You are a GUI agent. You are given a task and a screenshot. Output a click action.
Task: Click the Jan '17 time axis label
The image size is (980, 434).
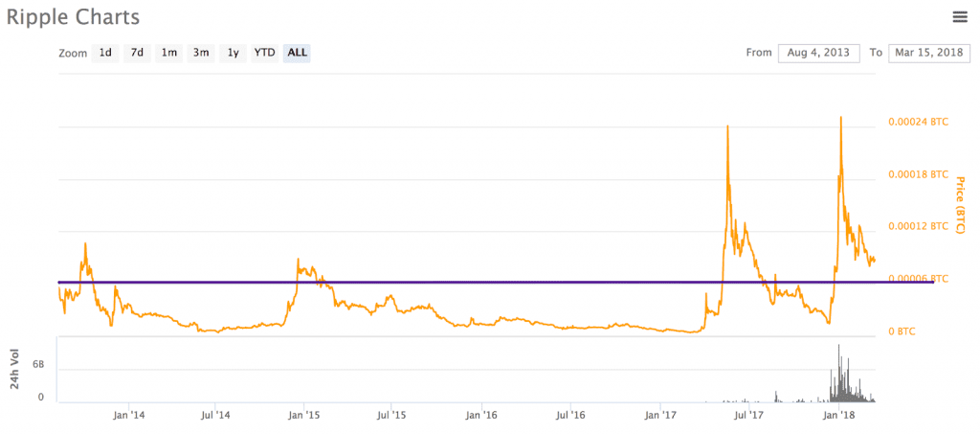coord(660,414)
